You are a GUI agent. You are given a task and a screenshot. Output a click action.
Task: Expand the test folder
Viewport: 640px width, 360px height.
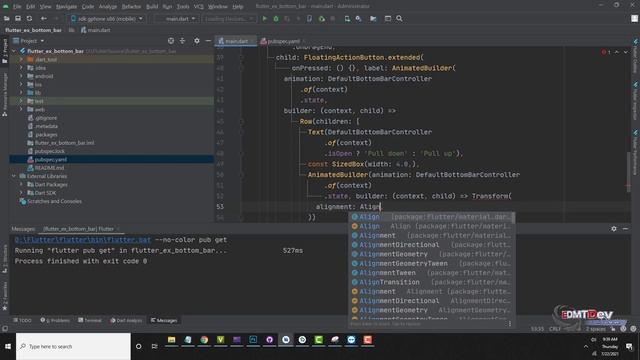(x=21, y=101)
